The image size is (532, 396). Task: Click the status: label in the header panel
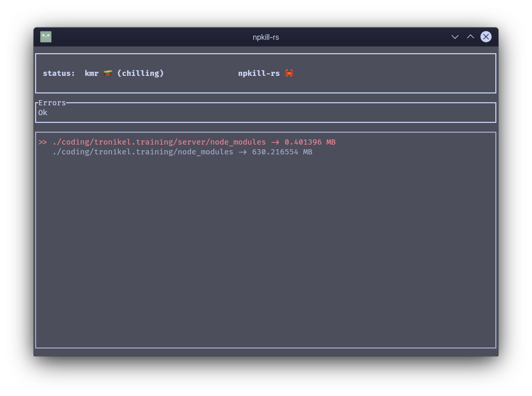(x=58, y=73)
